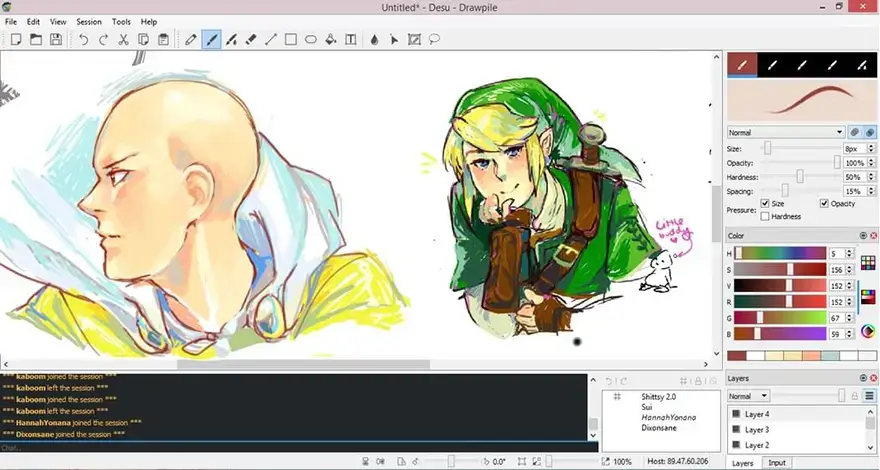The width and height of the screenshot is (880, 470).
Task: Select the Rectangle tool
Action: tap(291, 39)
